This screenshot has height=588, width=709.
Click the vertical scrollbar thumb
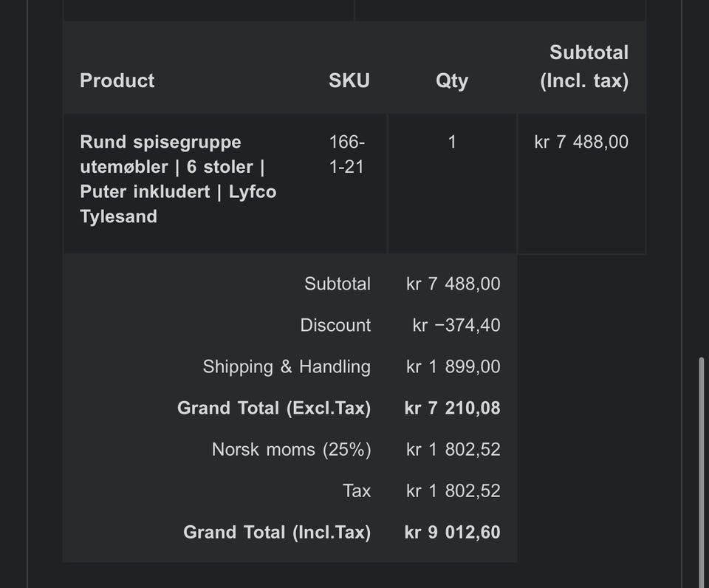pos(703,473)
